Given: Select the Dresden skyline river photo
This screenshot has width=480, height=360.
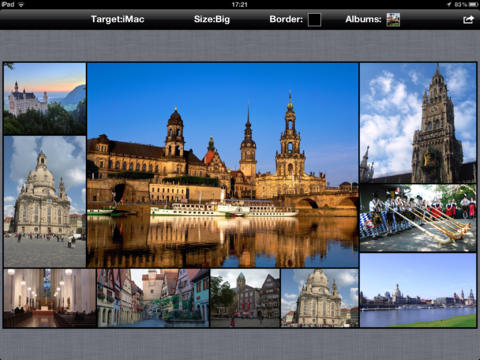Looking at the screenshot, I should pos(418,290).
